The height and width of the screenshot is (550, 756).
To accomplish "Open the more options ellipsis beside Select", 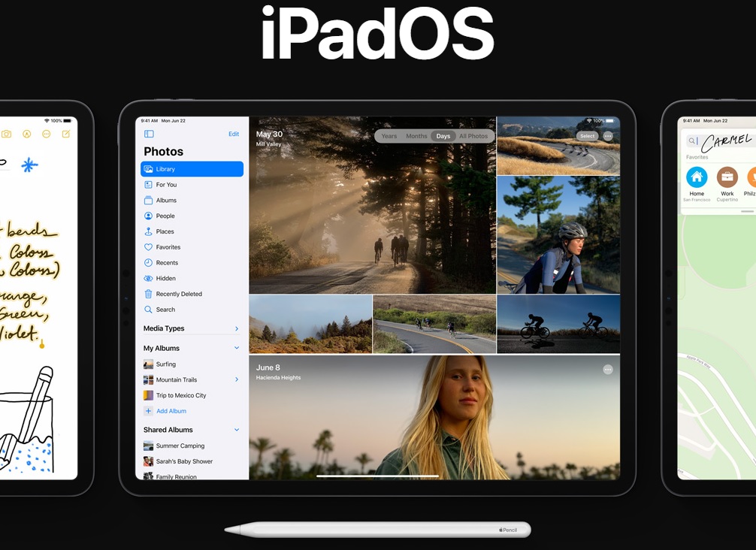I will point(608,136).
